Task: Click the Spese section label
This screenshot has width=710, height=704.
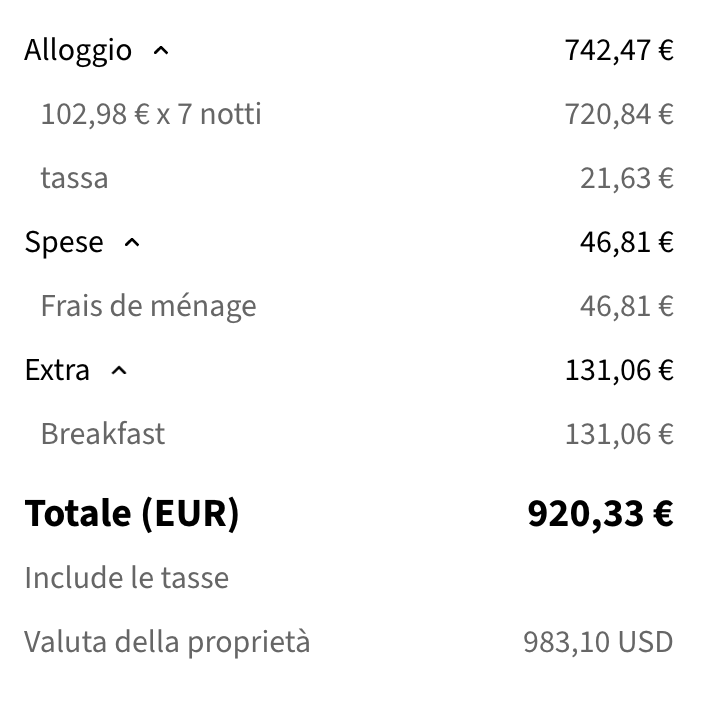Action: (x=64, y=243)
